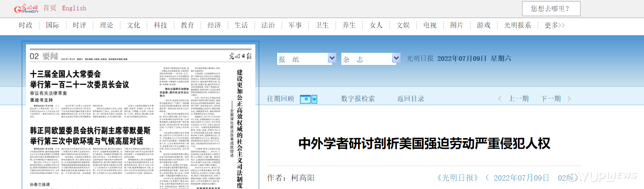Click the 往期回顾 calendar icon
Viewport: 644px width, 189px height.
(305, 99)
